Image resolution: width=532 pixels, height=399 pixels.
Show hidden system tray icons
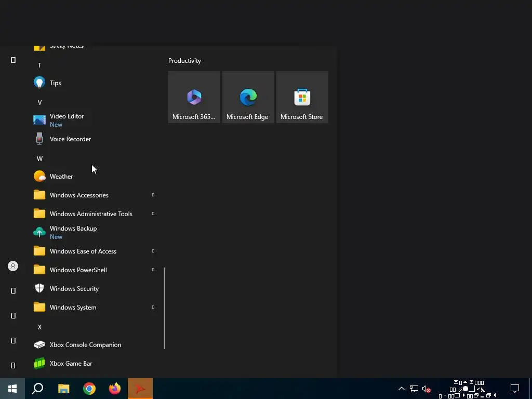coord(402,389)
